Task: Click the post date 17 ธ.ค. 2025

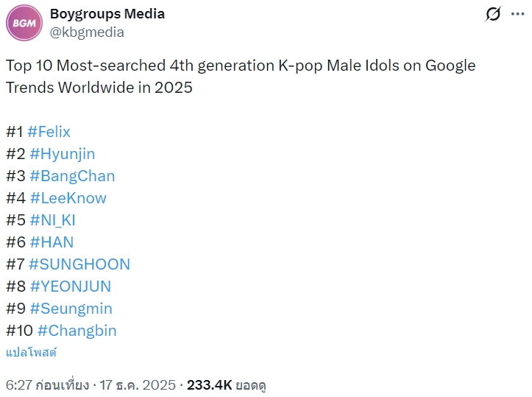Action: tap(135, 385)
